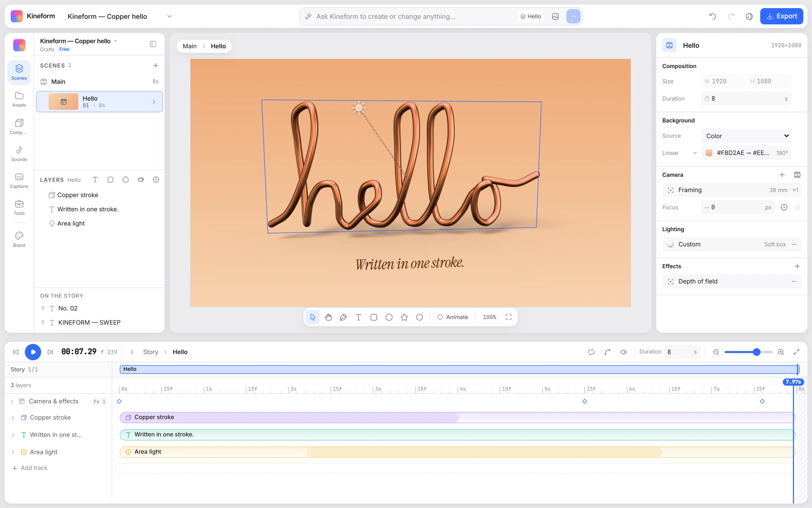Image resolution: width=812 pixels, height=508 pixels.
Task: Open the Assets sidebar panel
Action: [x=19, y=99]
